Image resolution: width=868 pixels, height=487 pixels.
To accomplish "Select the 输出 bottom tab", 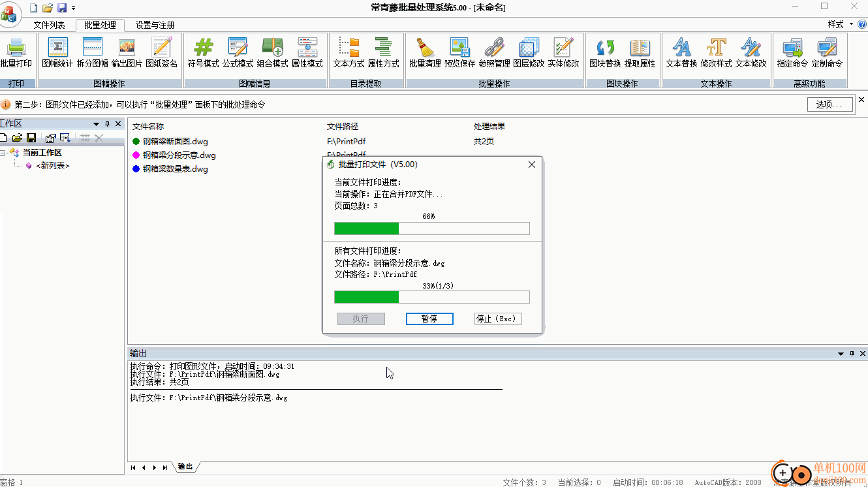I will (x=185, y=467).
